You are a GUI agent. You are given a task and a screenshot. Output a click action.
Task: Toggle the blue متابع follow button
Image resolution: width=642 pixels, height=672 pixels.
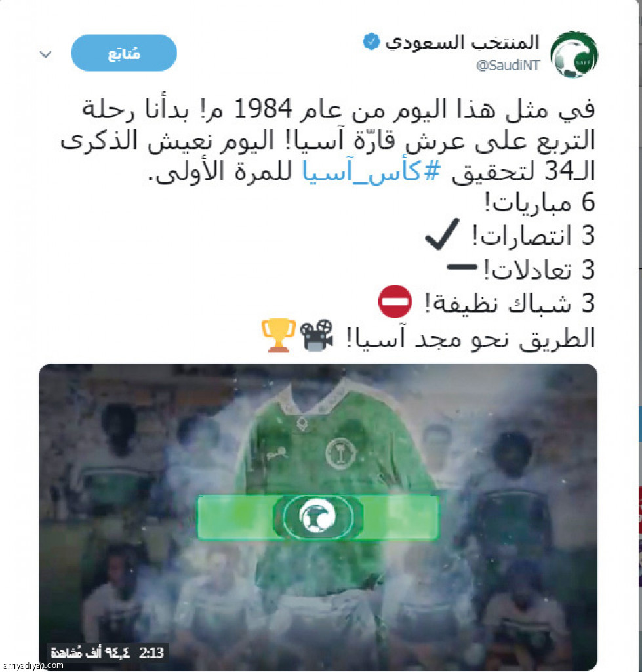[x=124, y=52]
